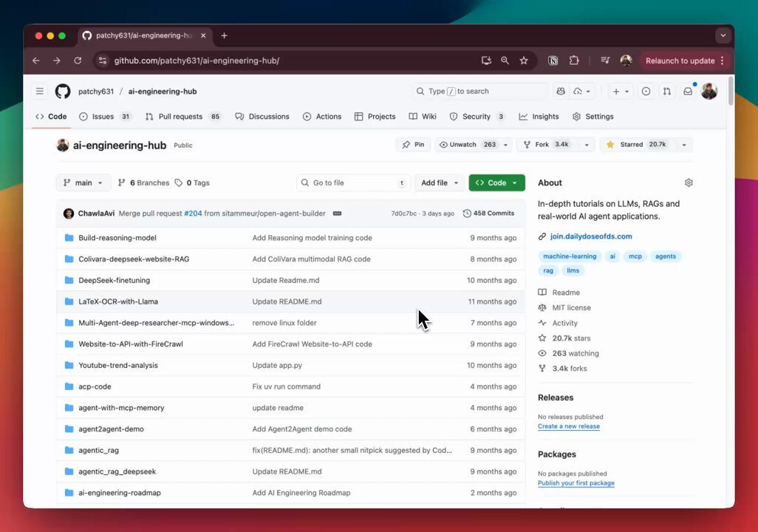Click the About settings gear icon

point(689,183)
